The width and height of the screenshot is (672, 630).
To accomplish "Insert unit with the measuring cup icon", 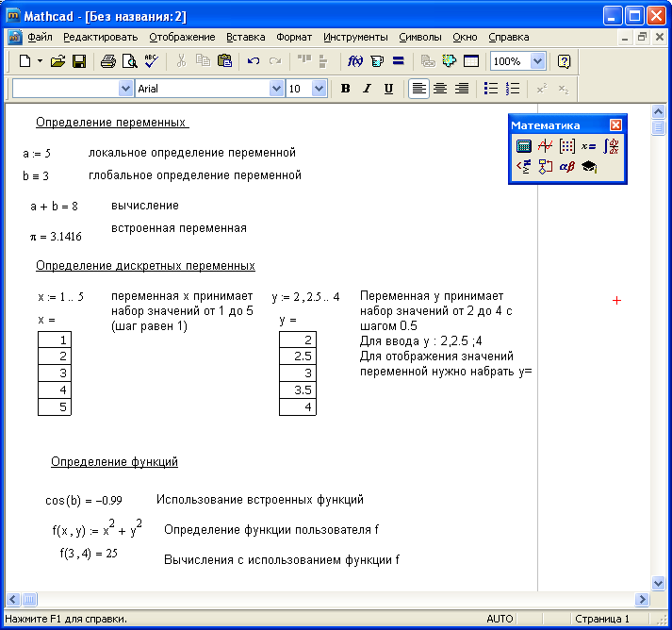I will pos(377,61).
